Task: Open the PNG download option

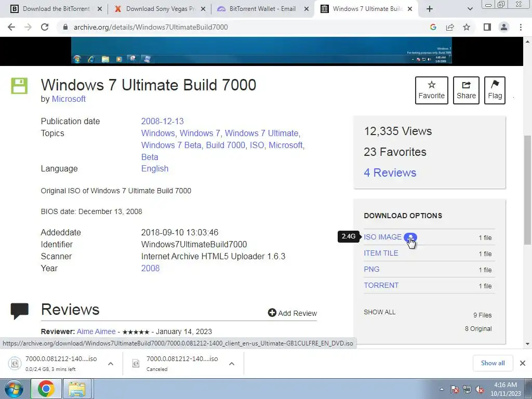Action: pos(371,270)
